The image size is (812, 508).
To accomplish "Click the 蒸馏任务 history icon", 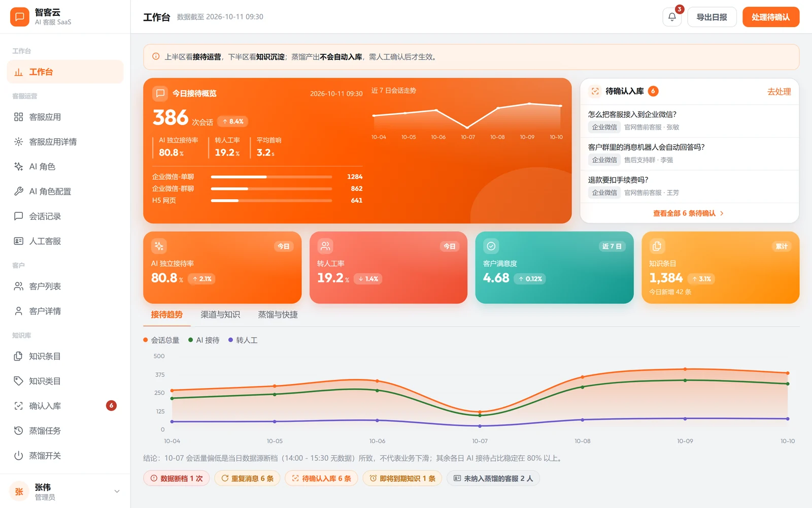I will 19,431.
